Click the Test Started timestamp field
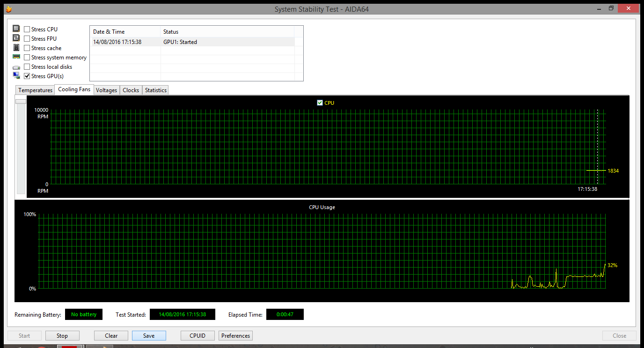Screen dimensions: 644x348 pyautogui.click(x=183, y=314)
